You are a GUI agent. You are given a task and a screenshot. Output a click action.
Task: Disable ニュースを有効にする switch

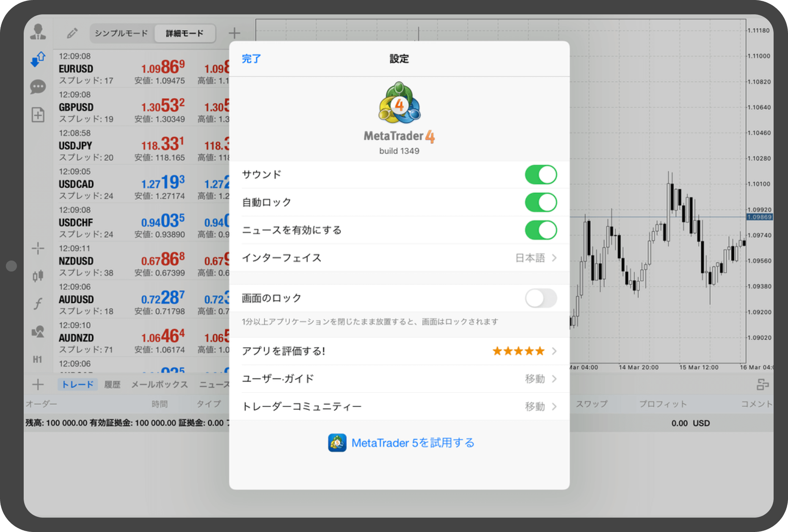pos(541,230)
